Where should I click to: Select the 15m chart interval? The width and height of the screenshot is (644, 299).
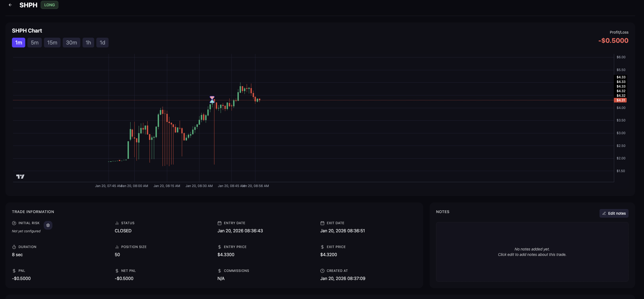pyautogui.click(x=52, y=43)
